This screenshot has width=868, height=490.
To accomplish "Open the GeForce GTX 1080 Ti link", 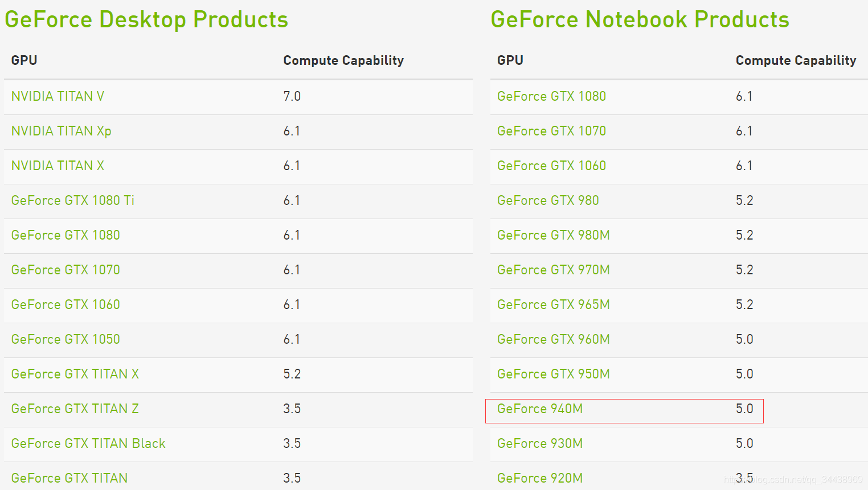I will (72, 200).
